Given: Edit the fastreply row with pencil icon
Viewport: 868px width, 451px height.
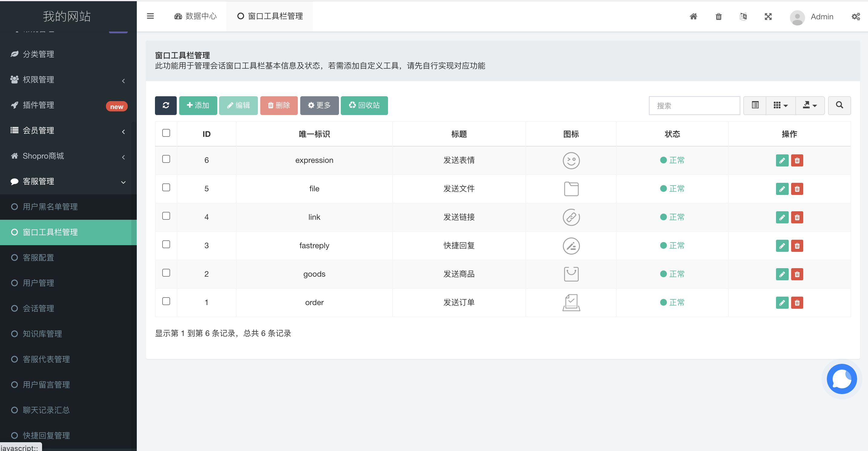Looking at the screenshot, I should [782, 246].
